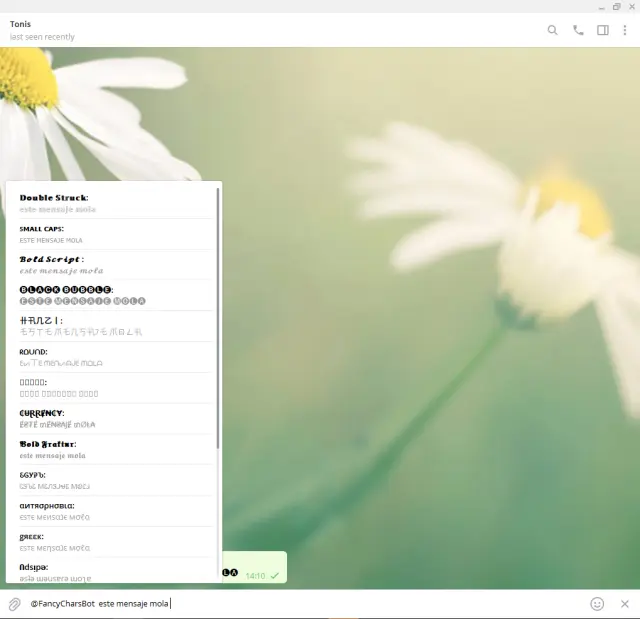The height and width of the screenshot is (619, 640).
Task: Click the Tonis chat name header
Action: pyautogui.click(x=20, y=24)
